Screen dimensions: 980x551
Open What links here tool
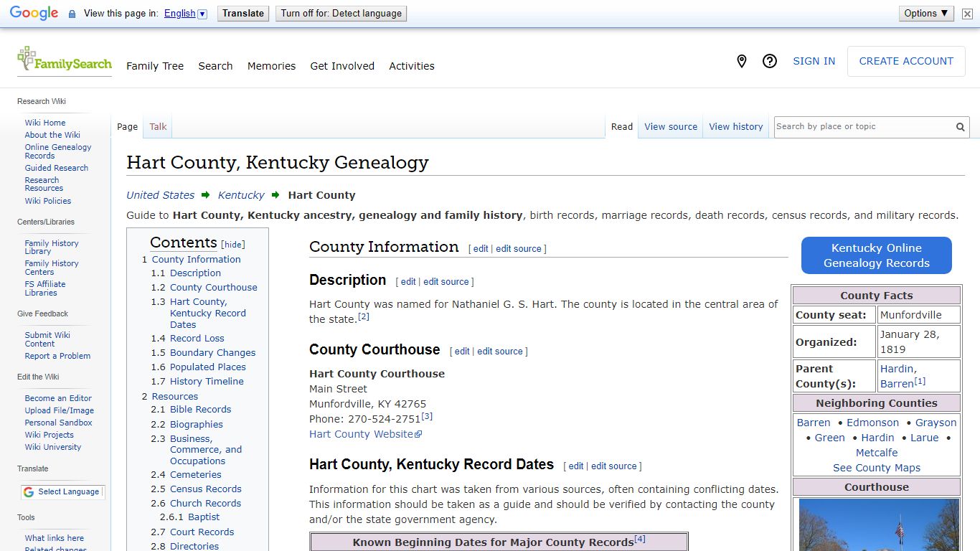click(55, 538)
